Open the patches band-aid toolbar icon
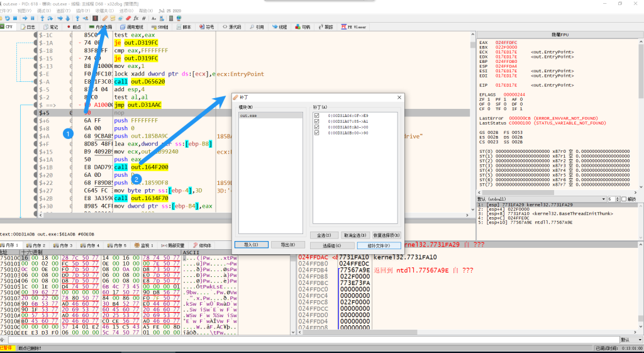This screenshot has width=644, height=353. point(105,18)
